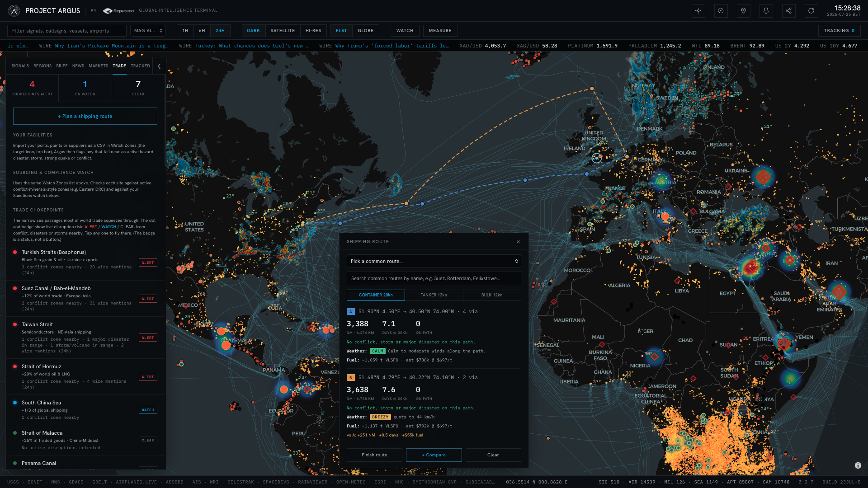Click the Project Argus logo icon
The image size is (868, 488).
[14, 11]
